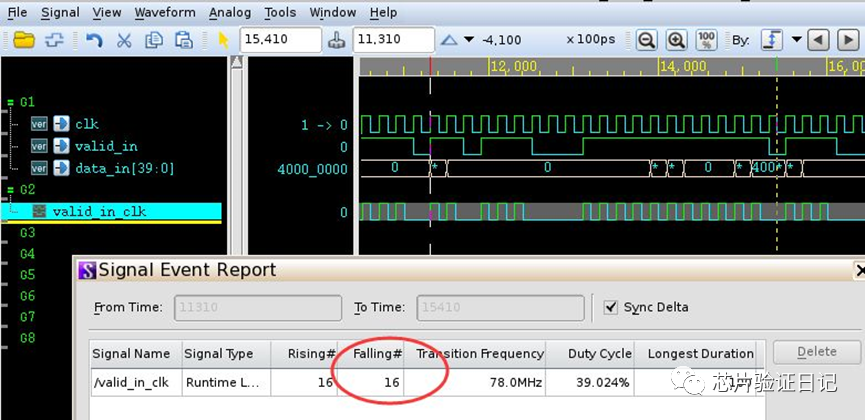Image resolution: width=865 pixels, height=420 pixels.
Task: Click the data_in signal input icon
Action: click(61, 168)
